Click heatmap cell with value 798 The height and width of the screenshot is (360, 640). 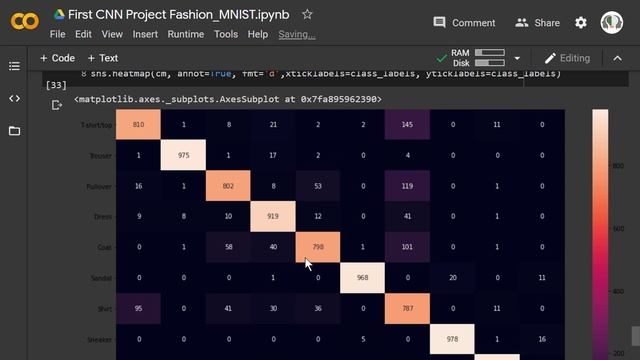point(318,247)
